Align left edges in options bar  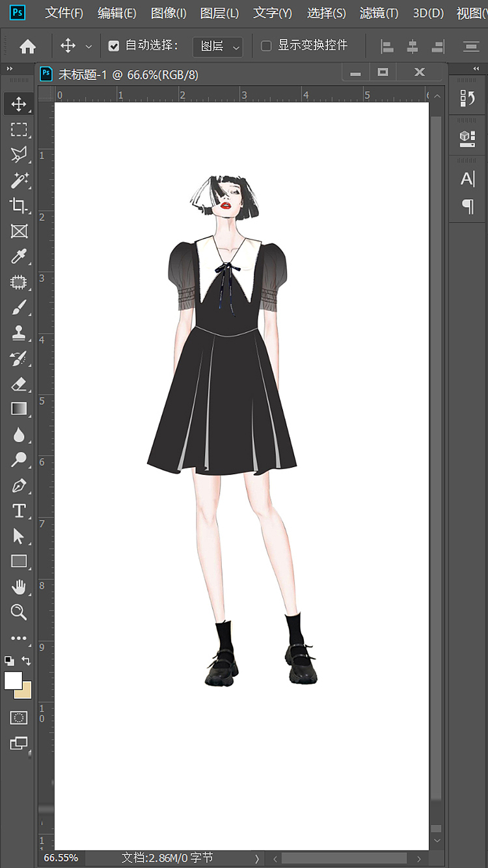(x=387, y=46)
